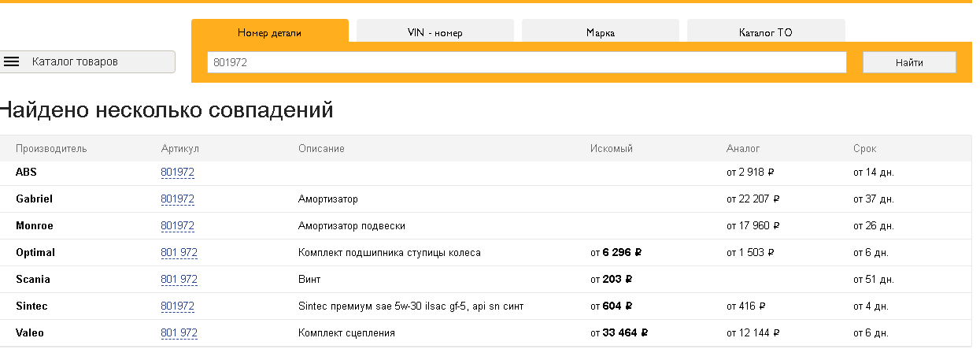Viewport: 980px width, 349px height.
Task: Click Комплект подшипника ступицы колеса description
Action: coord(390,252)
